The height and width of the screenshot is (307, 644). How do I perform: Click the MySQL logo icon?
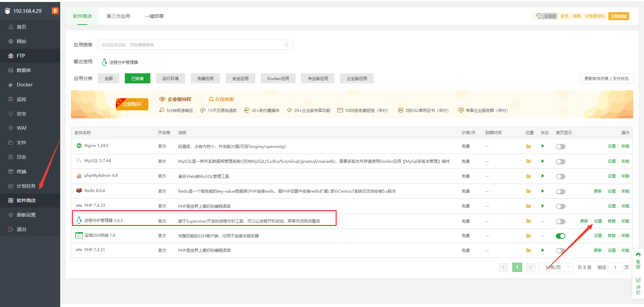[79, 160]
